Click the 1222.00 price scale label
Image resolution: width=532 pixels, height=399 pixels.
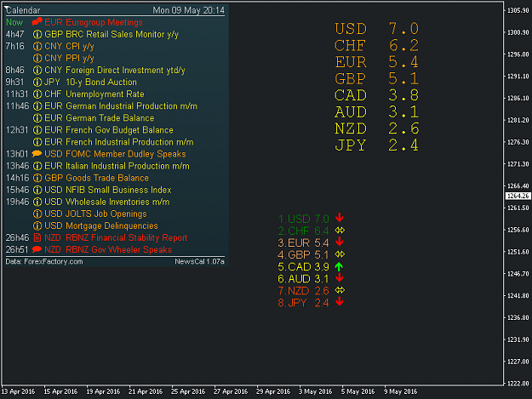click(x=518, y=384)
